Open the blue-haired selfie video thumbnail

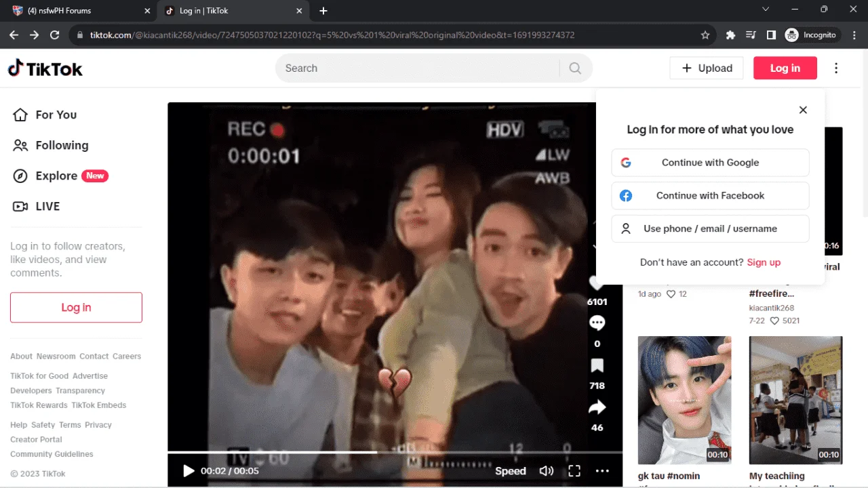point(684,400)
